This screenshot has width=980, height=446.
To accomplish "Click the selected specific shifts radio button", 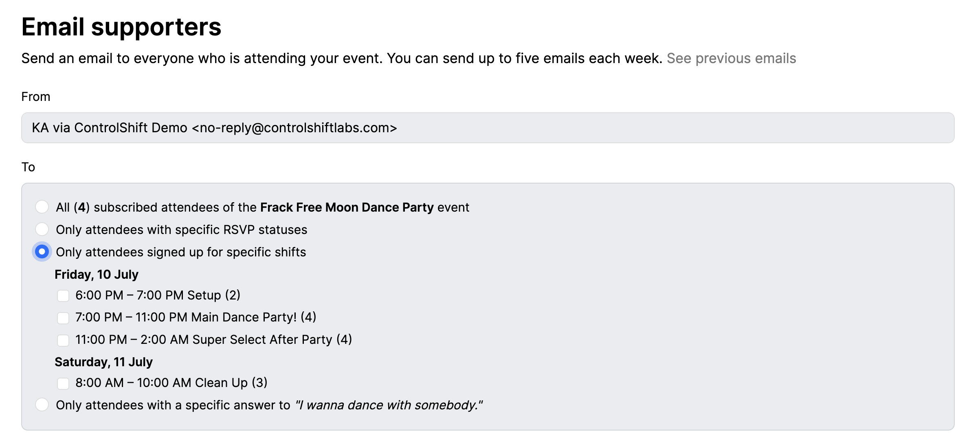I will [x=42, y=252].
